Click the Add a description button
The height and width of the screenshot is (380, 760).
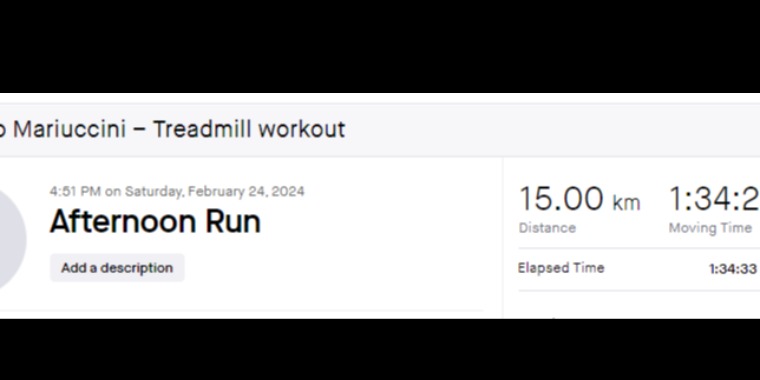117,268
